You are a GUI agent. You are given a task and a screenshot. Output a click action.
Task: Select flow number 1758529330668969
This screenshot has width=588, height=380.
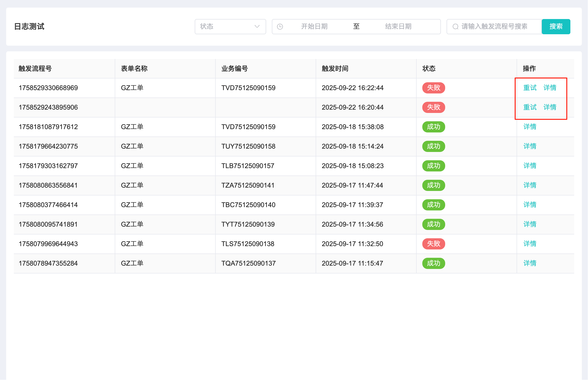coord(48,88)
